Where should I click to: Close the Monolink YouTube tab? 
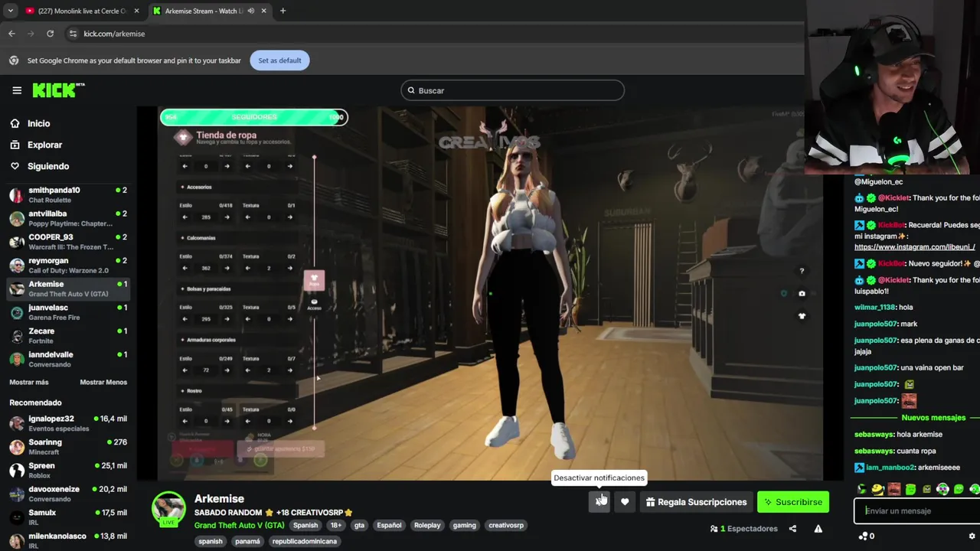(137, 11)
